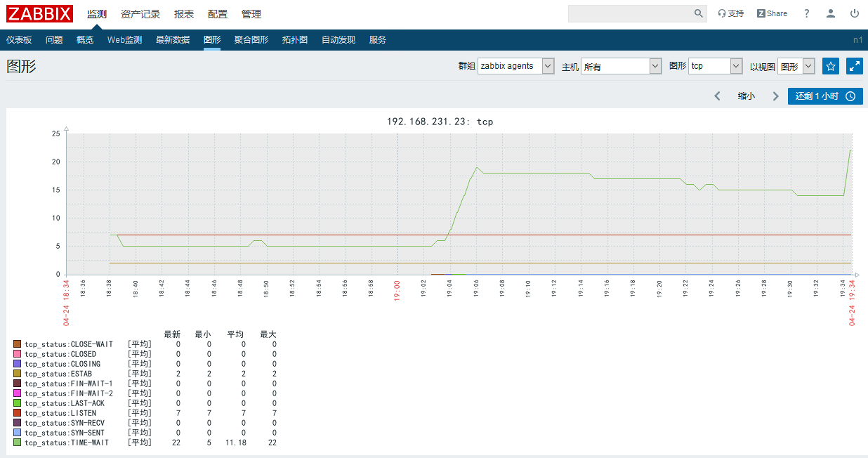Viewport: 868px width, 458px height.
Task: Open the search magnifier icon
Action: pos(697,13)
